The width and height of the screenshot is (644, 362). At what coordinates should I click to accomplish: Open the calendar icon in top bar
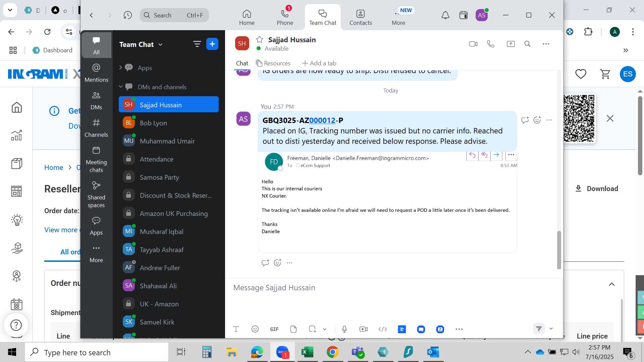pyautogui.click(x=464, y=15)
